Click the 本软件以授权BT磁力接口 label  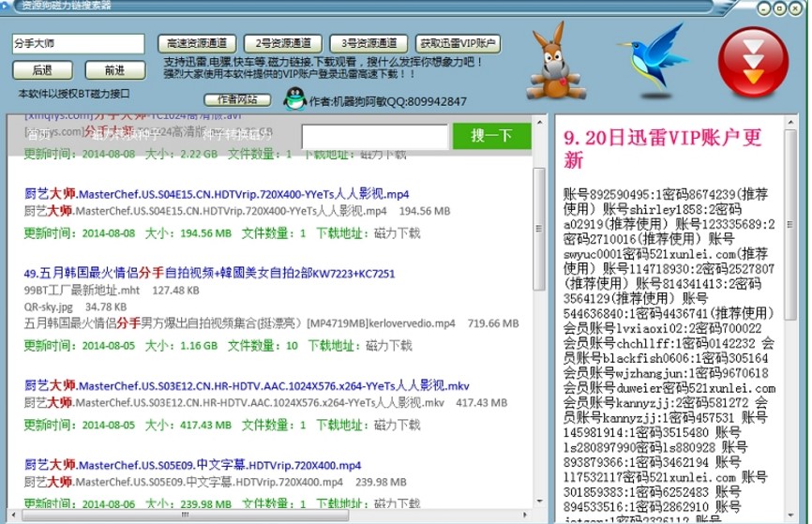click(74, 94)
